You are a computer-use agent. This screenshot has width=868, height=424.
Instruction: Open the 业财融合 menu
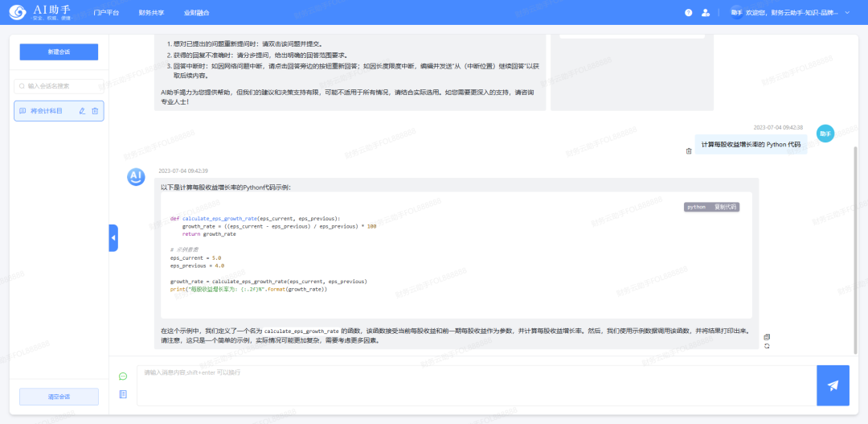(x=197, y=12)
